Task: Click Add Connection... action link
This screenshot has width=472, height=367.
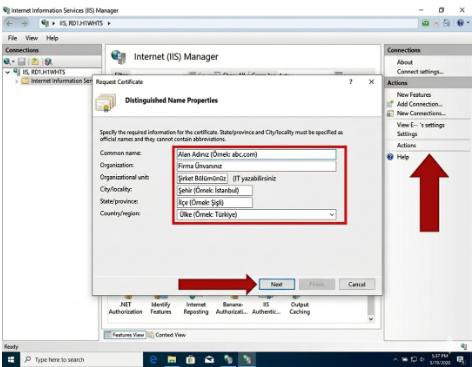Action: [x=419, y=104]
